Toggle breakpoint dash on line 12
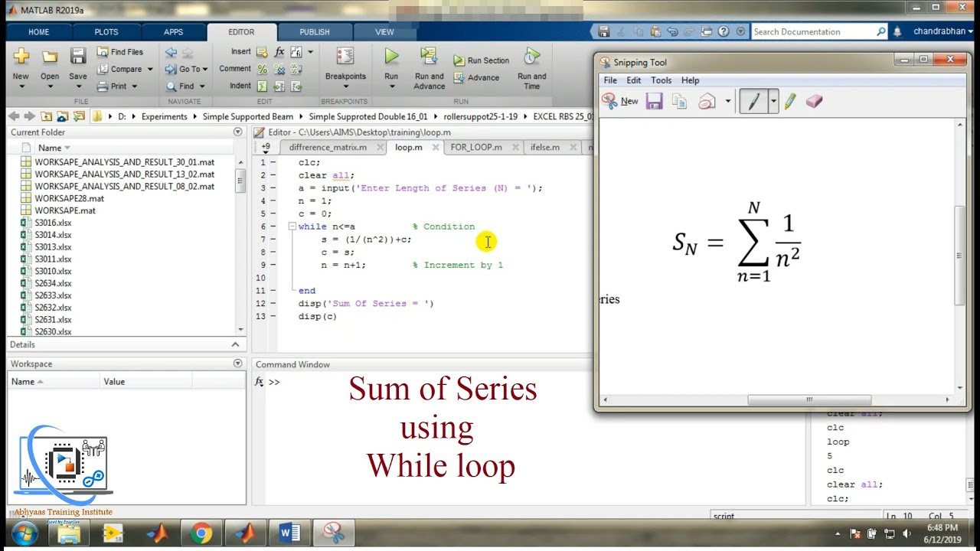Viewport: 980px width, 551px height. click(273, 304)
